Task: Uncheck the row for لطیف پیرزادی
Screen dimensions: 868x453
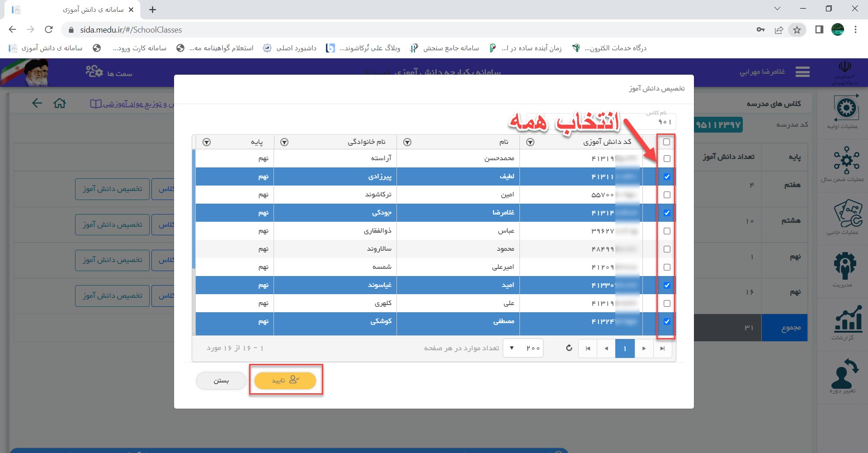Action: point(666,177)
